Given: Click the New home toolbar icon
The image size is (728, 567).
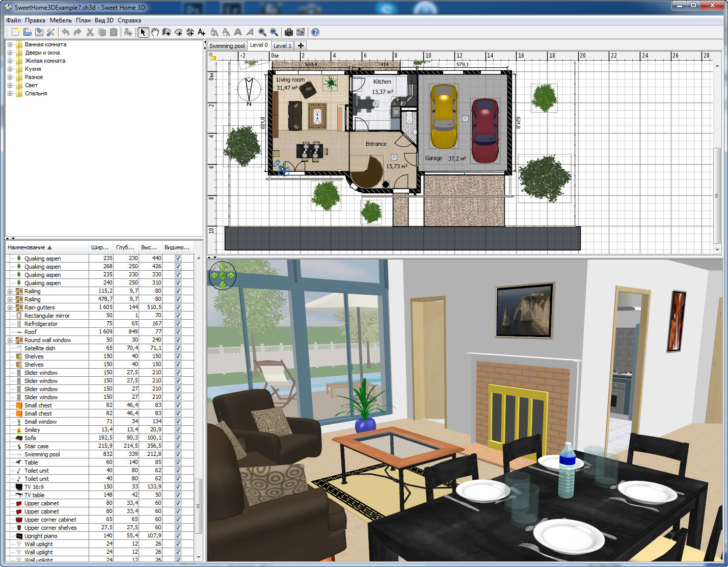Looking at the screenshot, I should 15,32.
